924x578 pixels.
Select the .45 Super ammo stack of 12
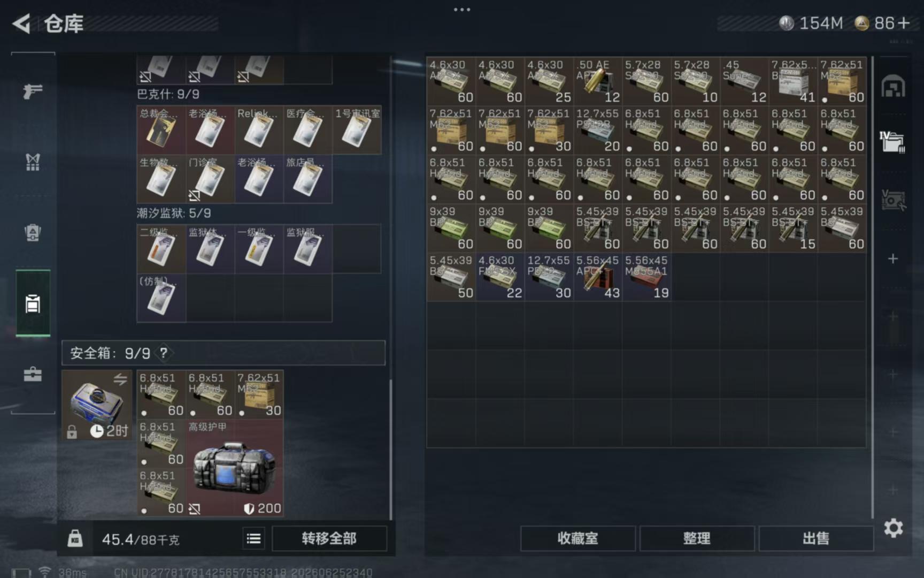click(x=744, y=81)
